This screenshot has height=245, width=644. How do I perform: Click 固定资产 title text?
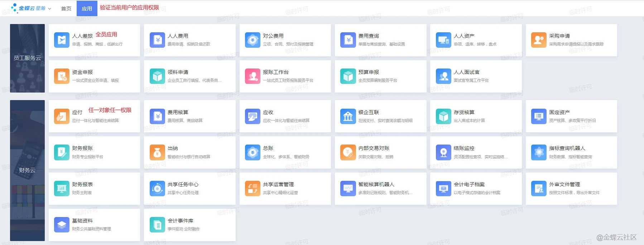pos(559,112)
